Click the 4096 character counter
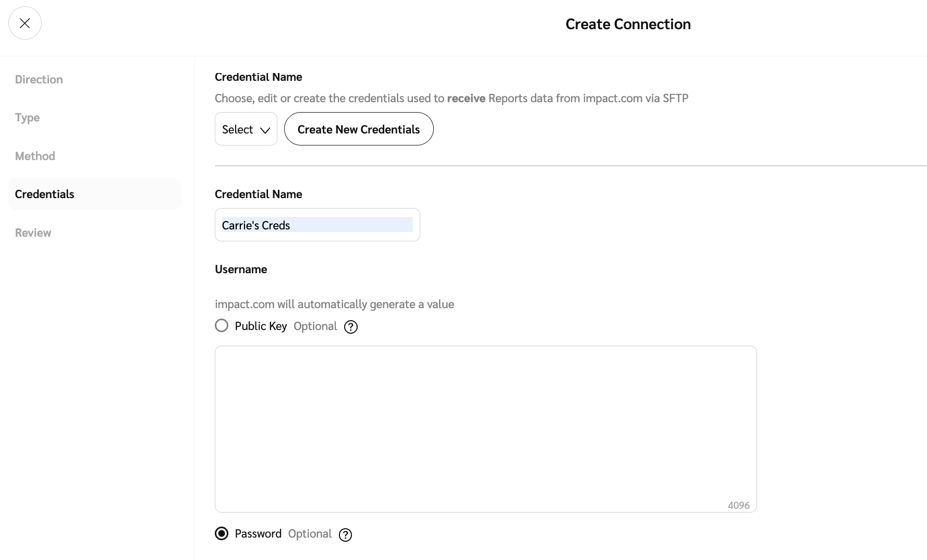 (738, 505)
